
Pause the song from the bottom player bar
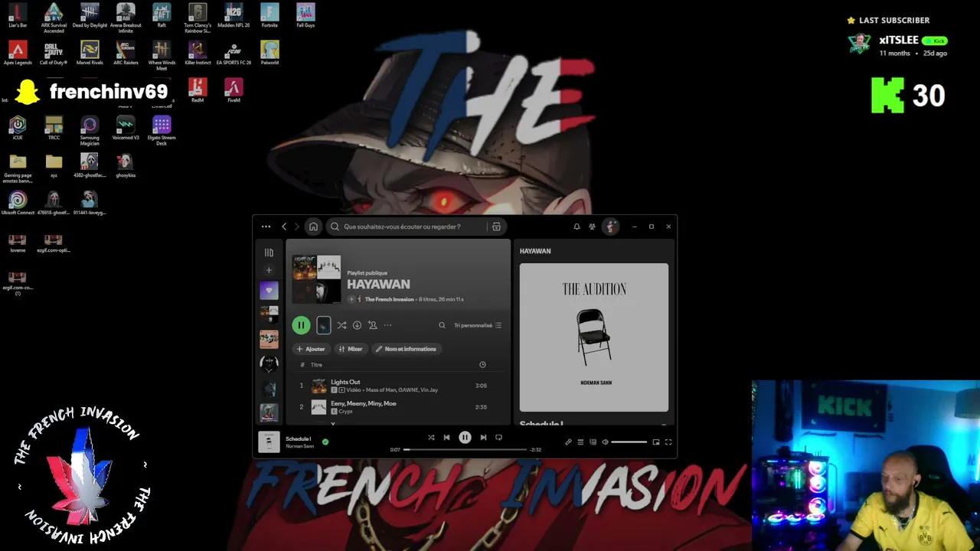[x=465, y=438]
